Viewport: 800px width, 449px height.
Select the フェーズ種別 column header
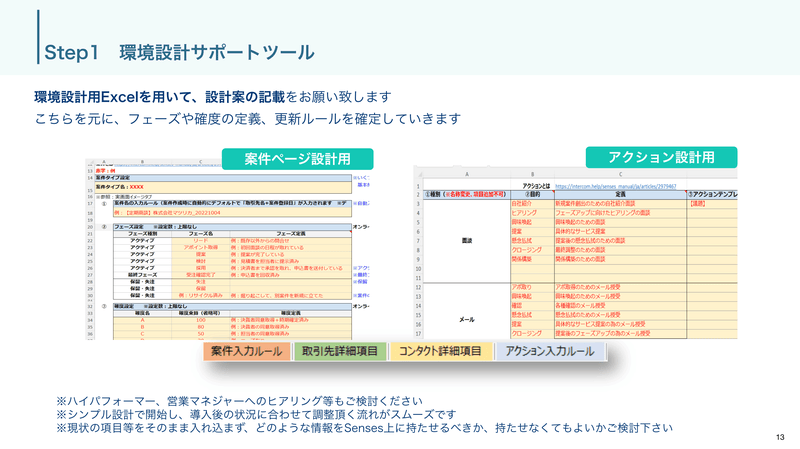[142, 234]
